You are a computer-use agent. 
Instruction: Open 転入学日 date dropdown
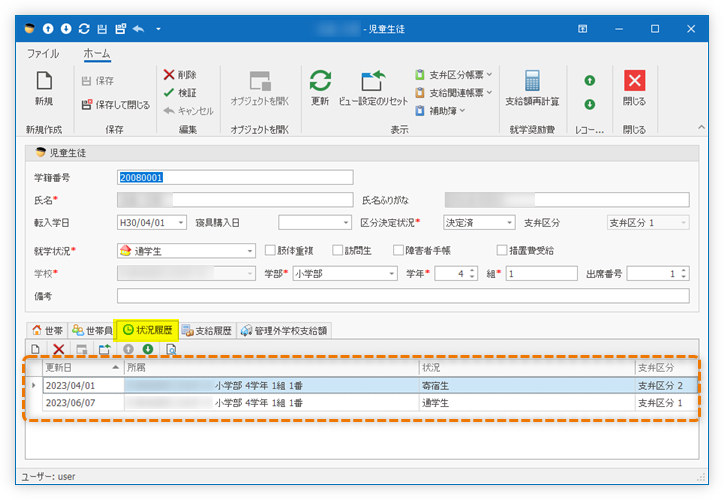click(181, 223)
